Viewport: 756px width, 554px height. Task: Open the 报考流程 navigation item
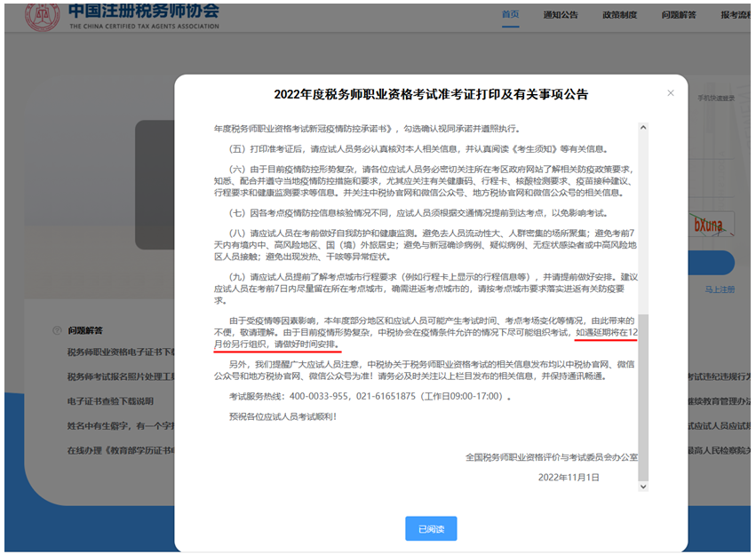[x=736, y=15]
